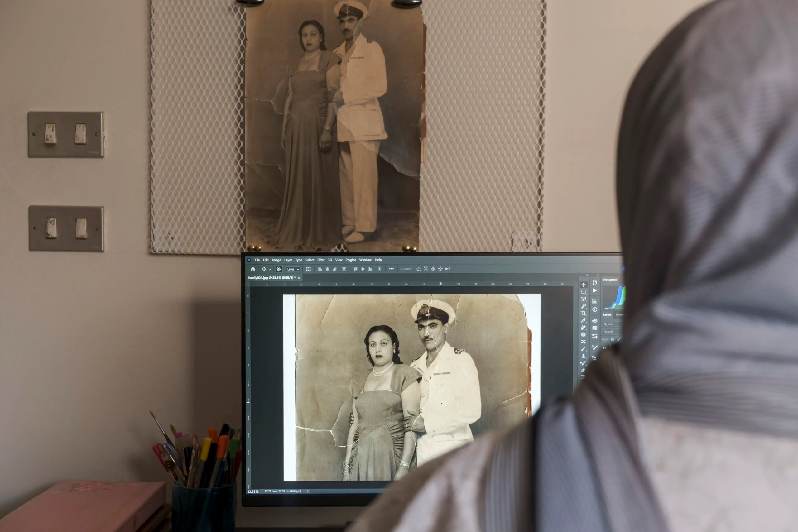Open the Auto-Select Layer dropdown

coord(293,269)
